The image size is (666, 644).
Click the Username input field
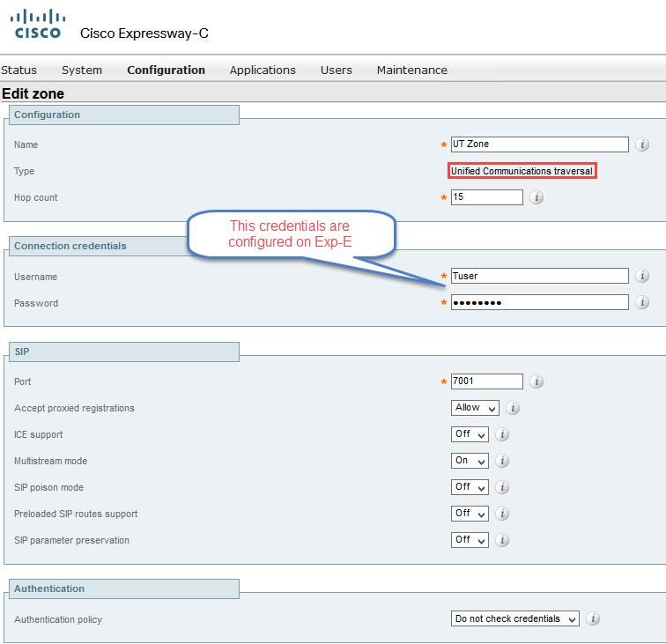click(x=539, y=276)
